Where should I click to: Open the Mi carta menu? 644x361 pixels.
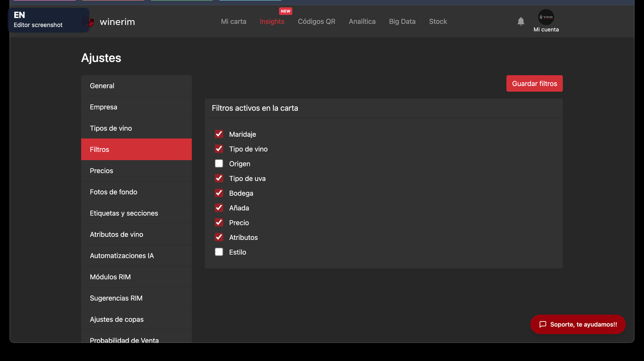click(x=234, y=21)
